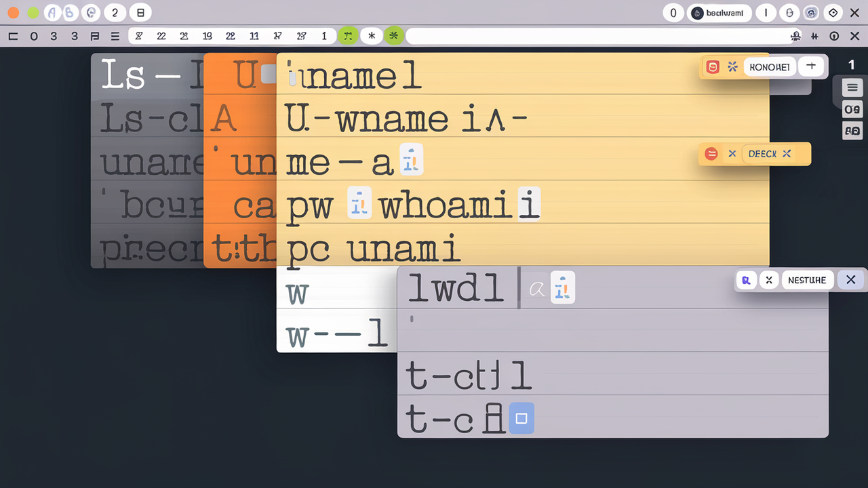868x488 pixels.
Task: Click the blue avatar icon in title bar
Action: [x=811, y=12]
